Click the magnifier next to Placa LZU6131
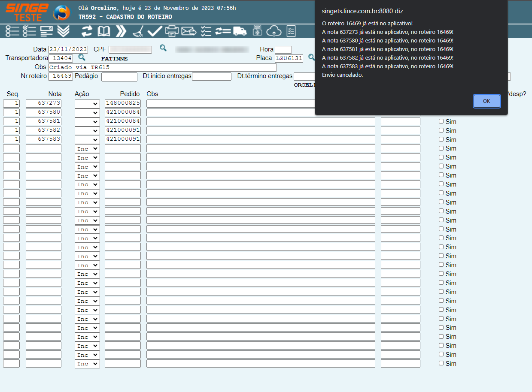Viewport: 532px width, 392px height. pos(311,57)
